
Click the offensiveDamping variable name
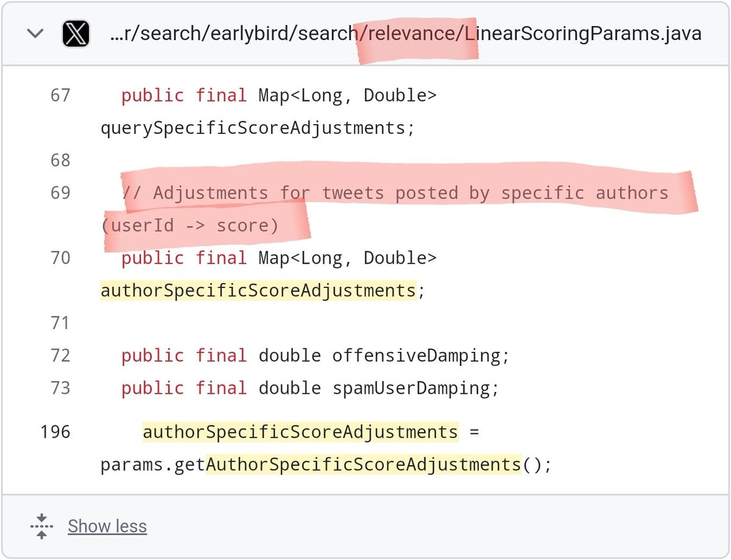click(417, 355)
